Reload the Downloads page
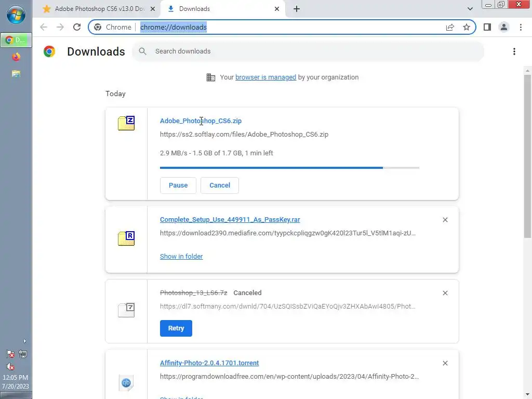Image resolution: width=532 pixels, height=399 pixels. [77, 27]
